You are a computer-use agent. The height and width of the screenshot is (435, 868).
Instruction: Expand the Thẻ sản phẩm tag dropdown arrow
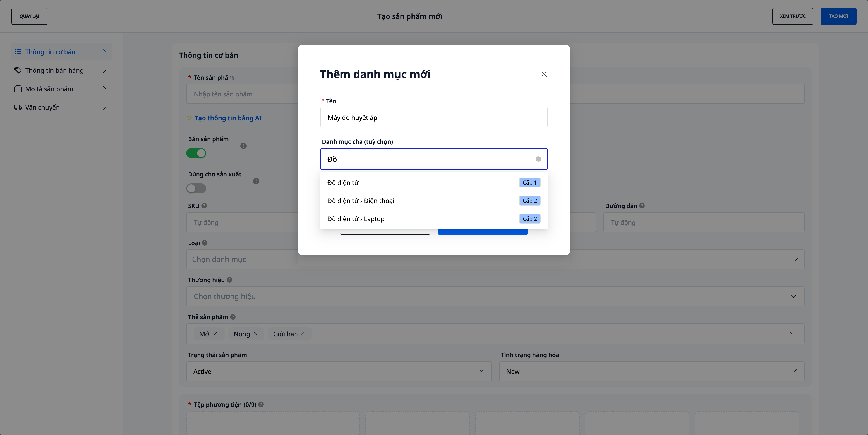[793, 334]
